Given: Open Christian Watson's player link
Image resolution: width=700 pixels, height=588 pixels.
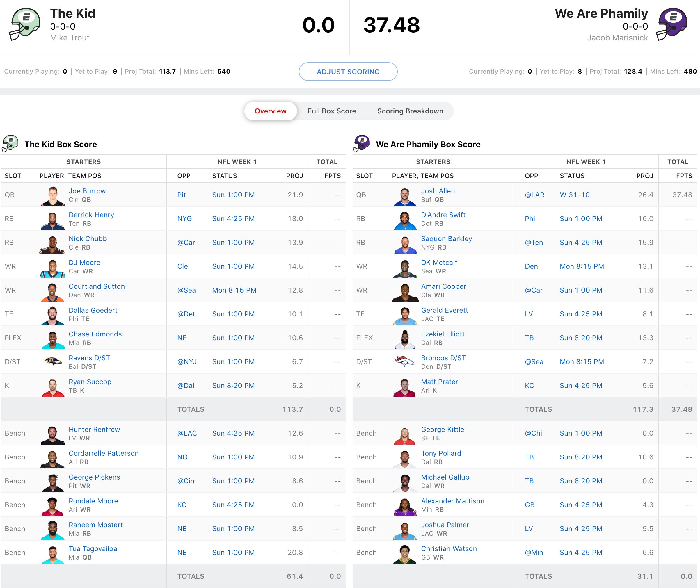Looking at the screenshot, I should (x=449, y=549).
